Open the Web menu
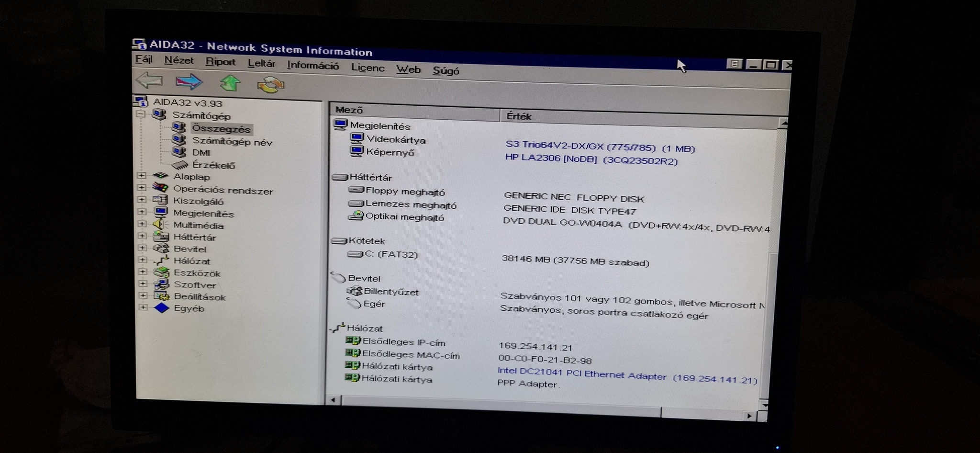 click(408, 69)
